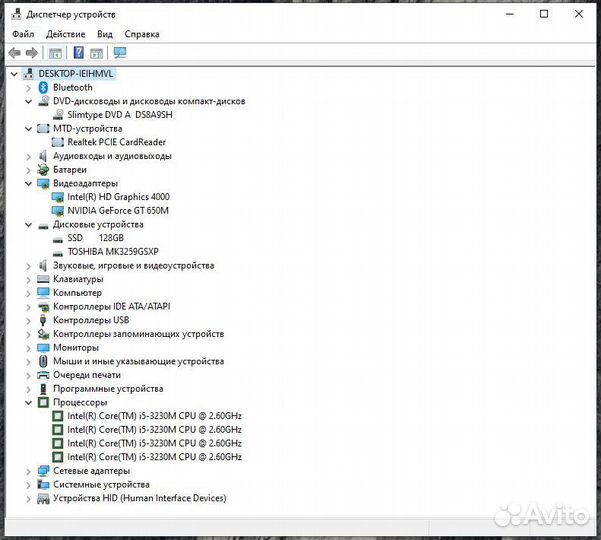
Task: Collapse the Процессоры category
Action: click(28, 403)
